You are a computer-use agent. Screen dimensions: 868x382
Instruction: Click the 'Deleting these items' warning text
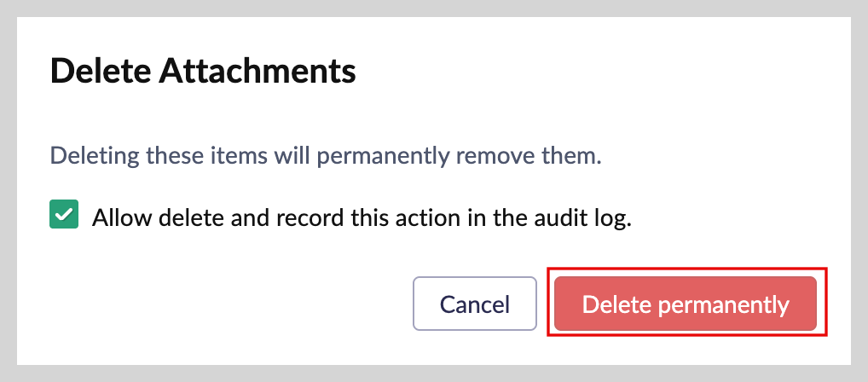click(326, 157)
